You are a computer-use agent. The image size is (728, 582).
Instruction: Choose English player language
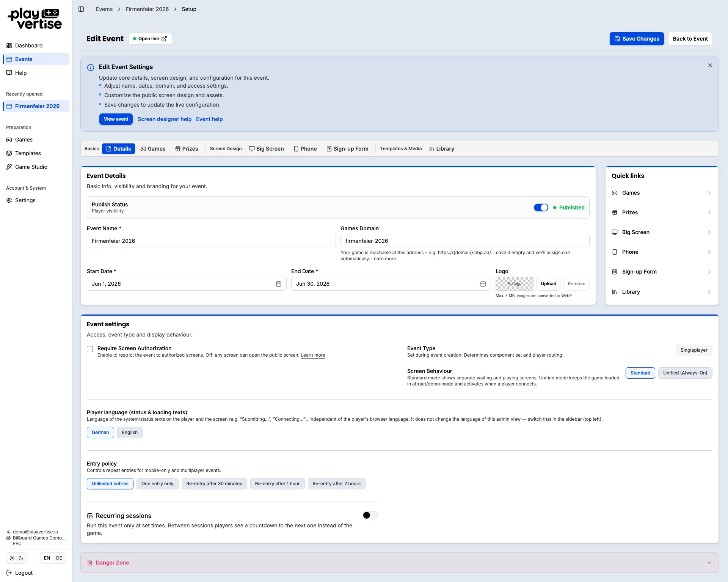coord(130,433)
